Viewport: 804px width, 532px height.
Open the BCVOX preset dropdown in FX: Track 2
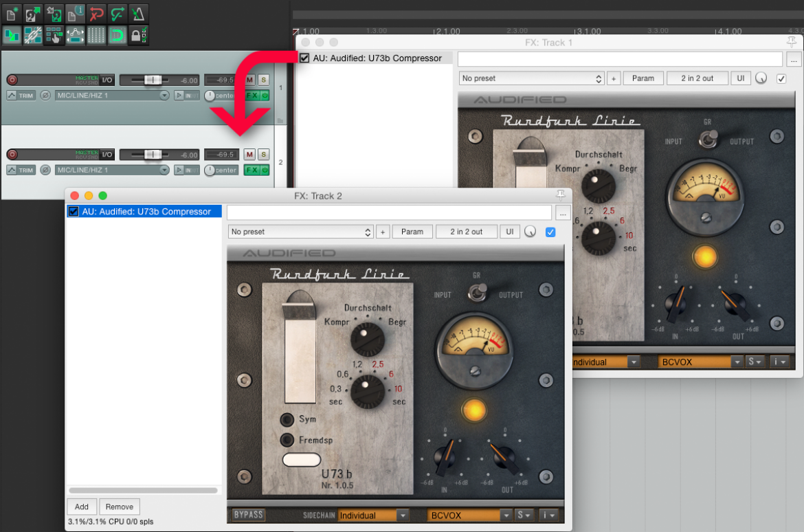(469, 515)
